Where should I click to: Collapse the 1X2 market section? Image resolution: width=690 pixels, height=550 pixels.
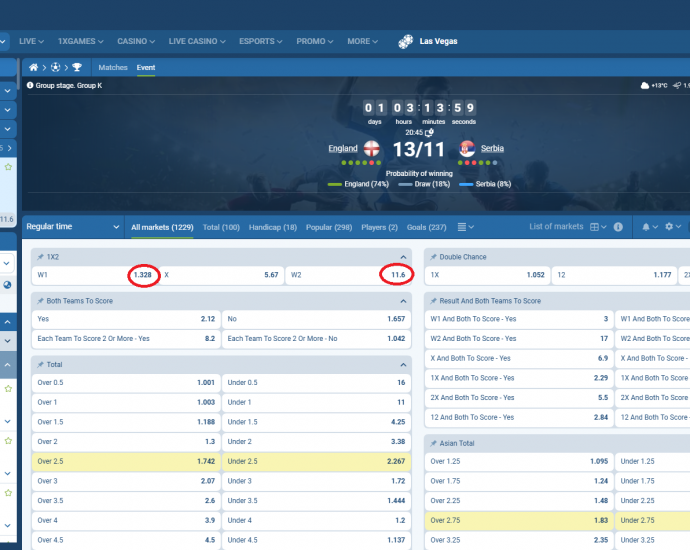click(404, 257)
